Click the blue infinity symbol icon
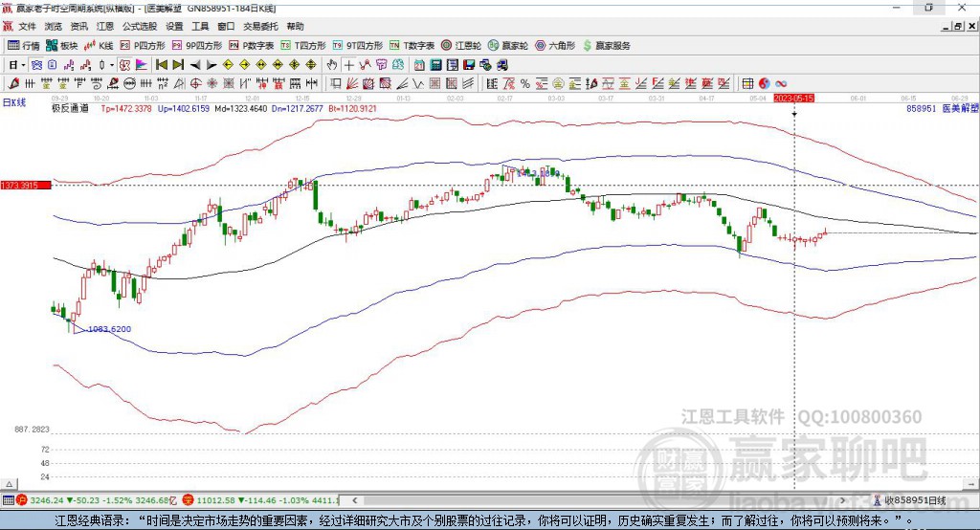This screenshot has height=530, width=980. (781, 83)
